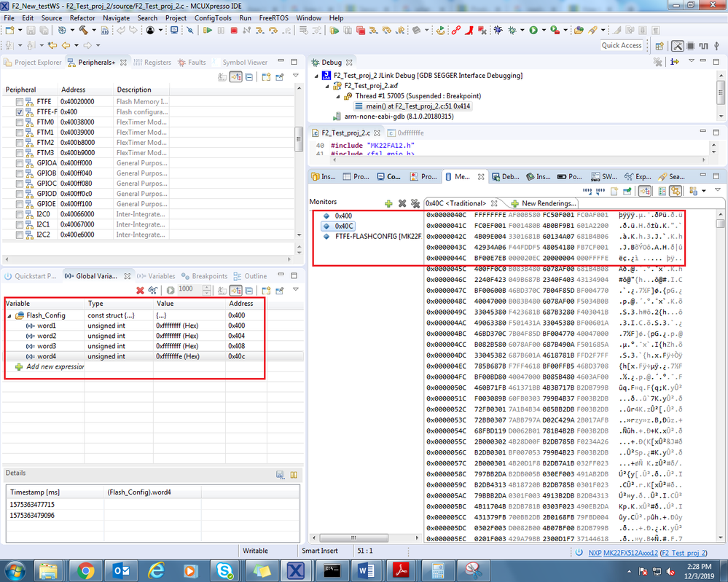Open the FreeRTOS menu
Viewport: 728px width, 582px height.
(x=273, y=18)
